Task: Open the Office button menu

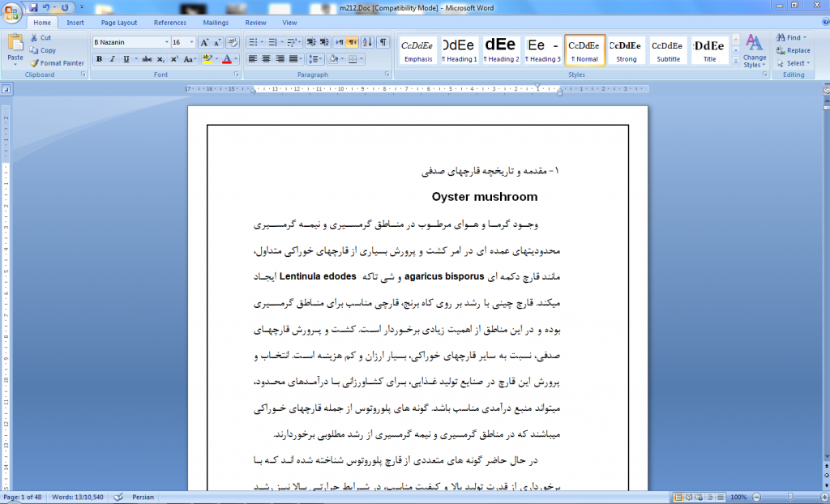Action: click(x=12, y=11)
